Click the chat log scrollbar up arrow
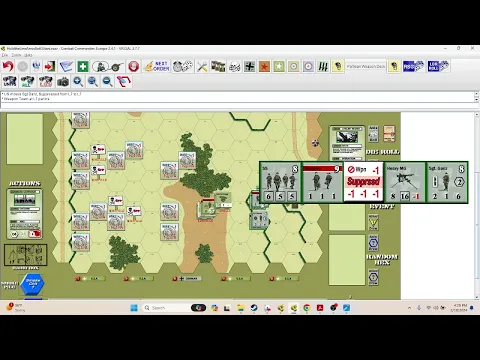The image size is (480, 360). click(x=476, y=94)
